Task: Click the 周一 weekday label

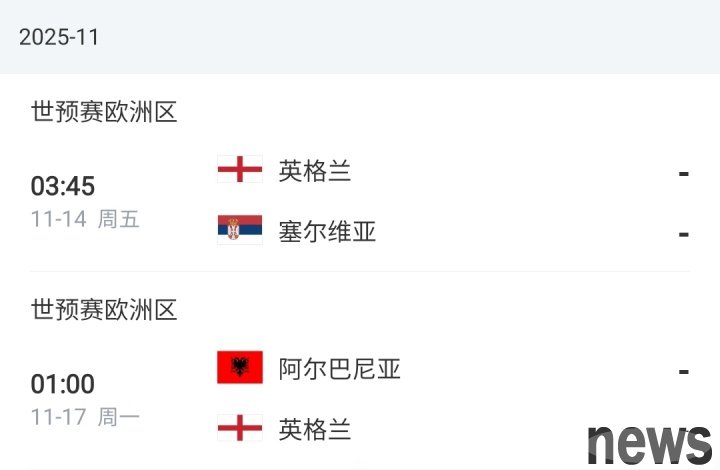Action: click(x=118, y=417)
